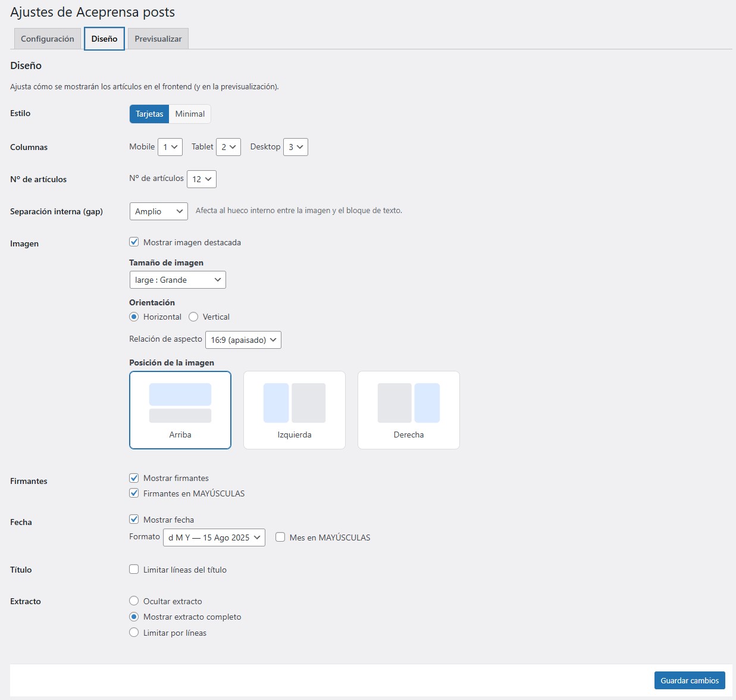The height and width of the screenshot is (700, 736).
Task: Open the Tablet columns dropdown
Action: pos(228,147)
